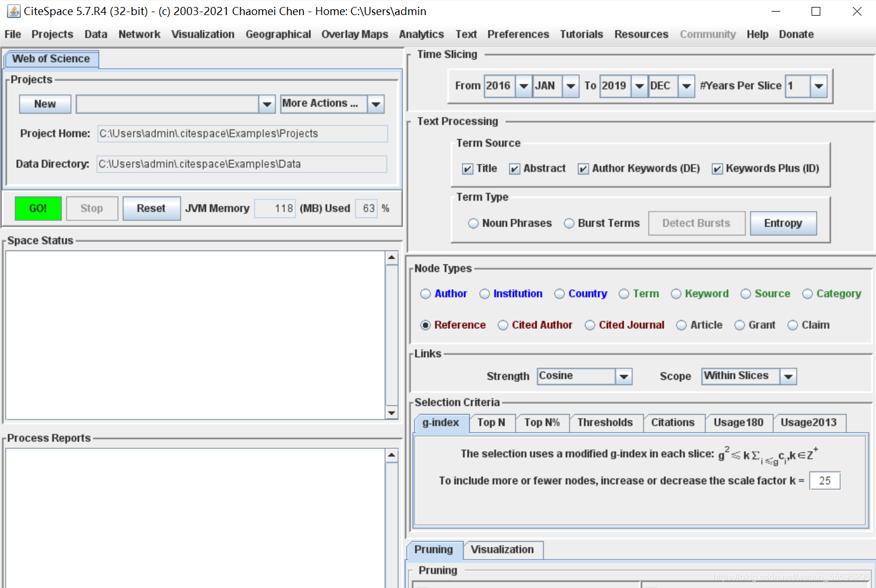Open Scope Within Slices dropdown

788,376
